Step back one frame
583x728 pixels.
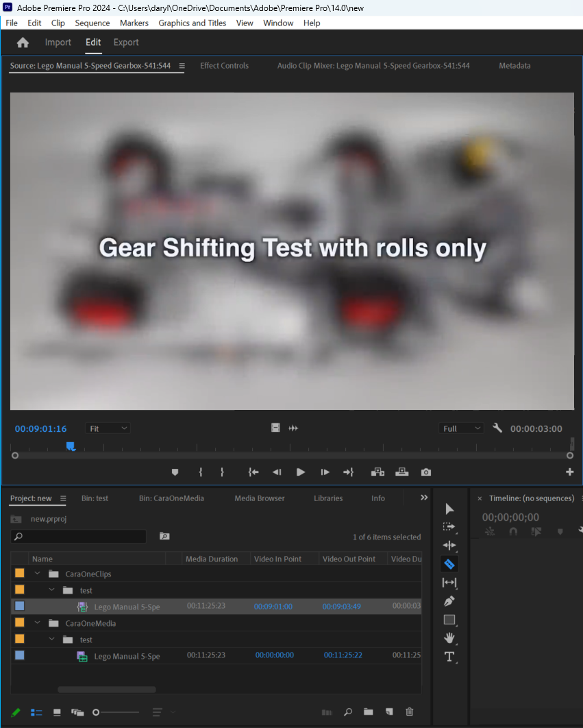277,472
